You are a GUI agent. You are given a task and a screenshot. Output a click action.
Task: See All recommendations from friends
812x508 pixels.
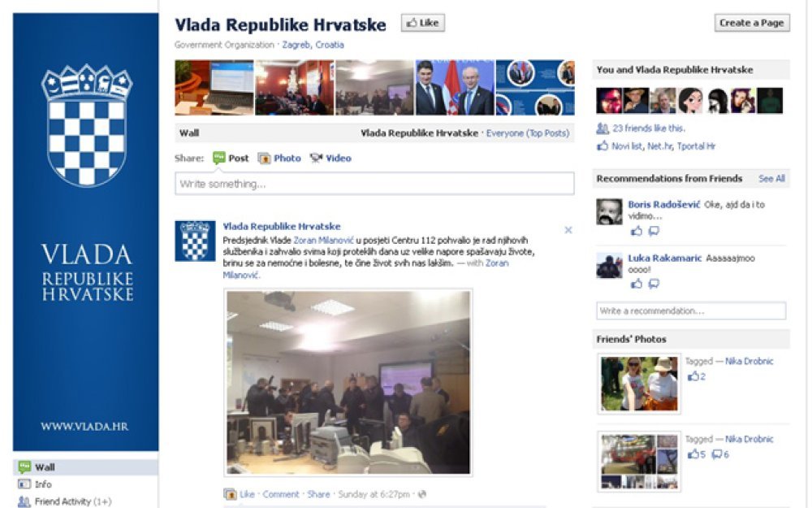tap(771, 178)
